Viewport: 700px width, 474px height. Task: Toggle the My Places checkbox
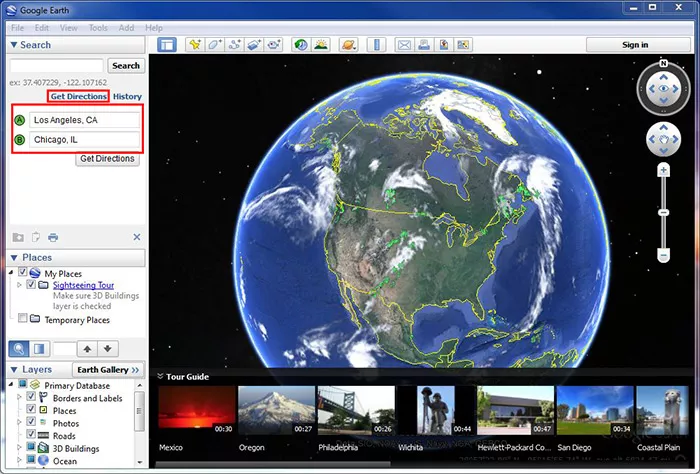click(23, 272)
